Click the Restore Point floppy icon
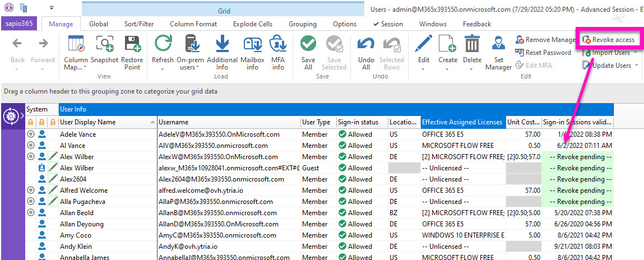Image resolution: width=644 pixels, height=260 pixels. click(132, 45)
